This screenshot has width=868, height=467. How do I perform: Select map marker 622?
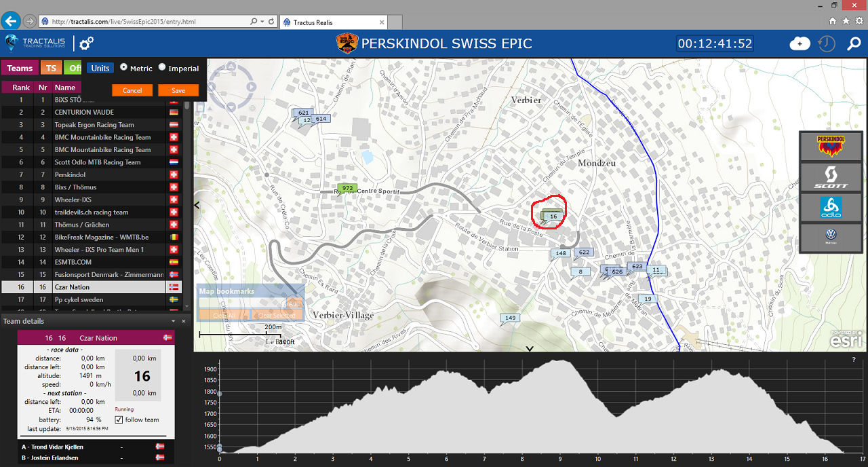pos(583,253)
